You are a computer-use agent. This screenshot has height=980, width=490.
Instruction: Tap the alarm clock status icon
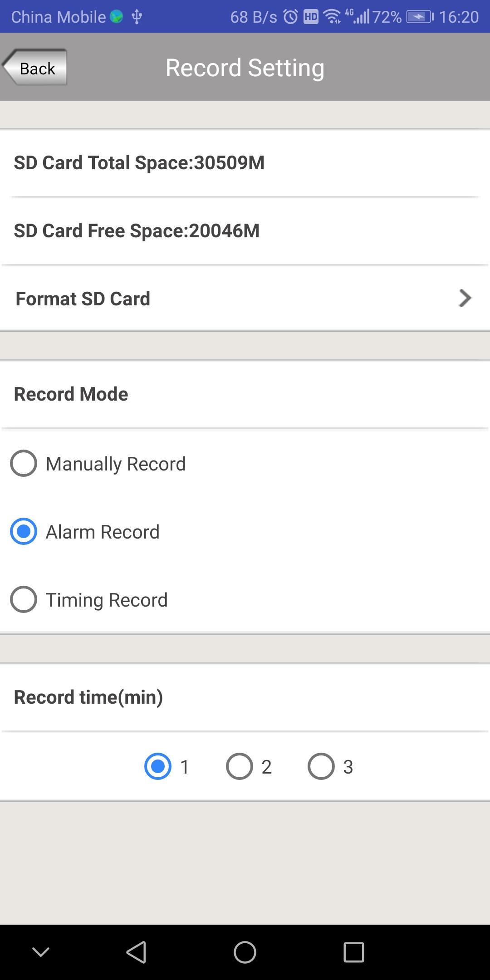(291, 17)
